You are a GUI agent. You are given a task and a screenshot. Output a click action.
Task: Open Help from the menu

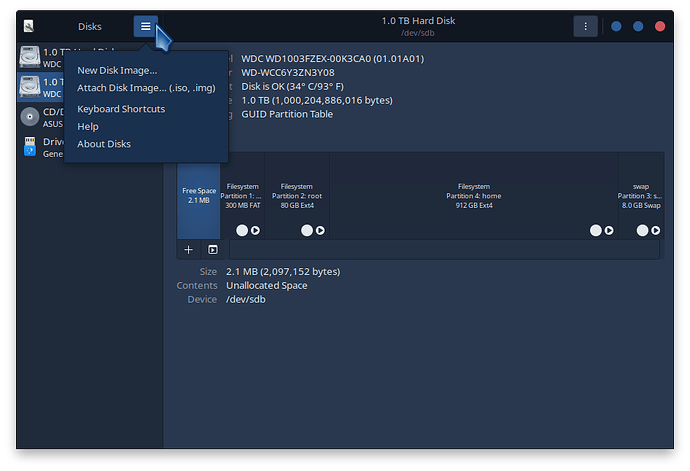click(x=88, y=126)
